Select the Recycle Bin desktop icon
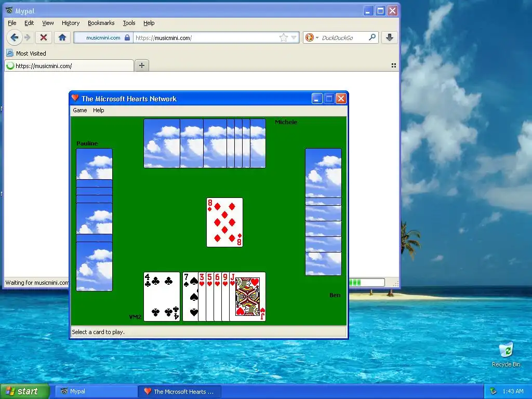The image size is (532, 399). pyautogui.click(x=506, y=355)
